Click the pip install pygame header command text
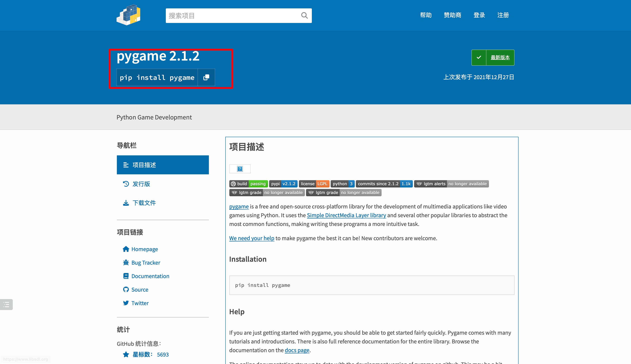The height and width of the screenshot is (364, 631). (157, 78)
